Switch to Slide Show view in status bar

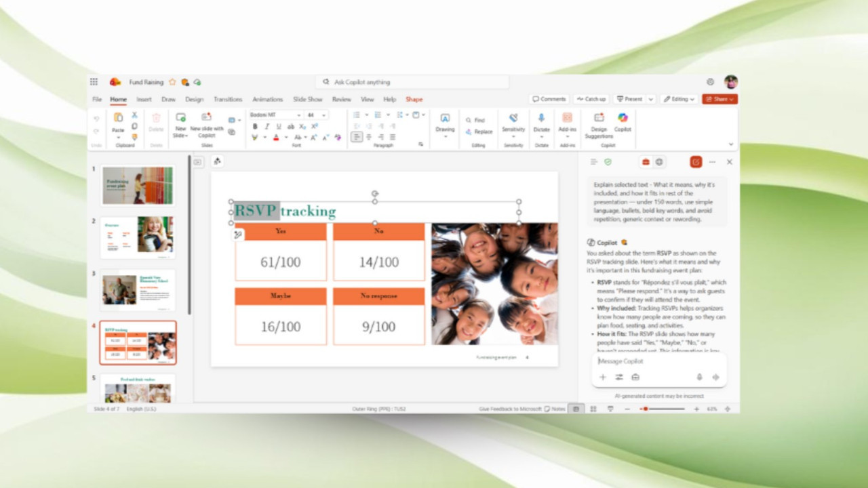click(x=610, y=409)
